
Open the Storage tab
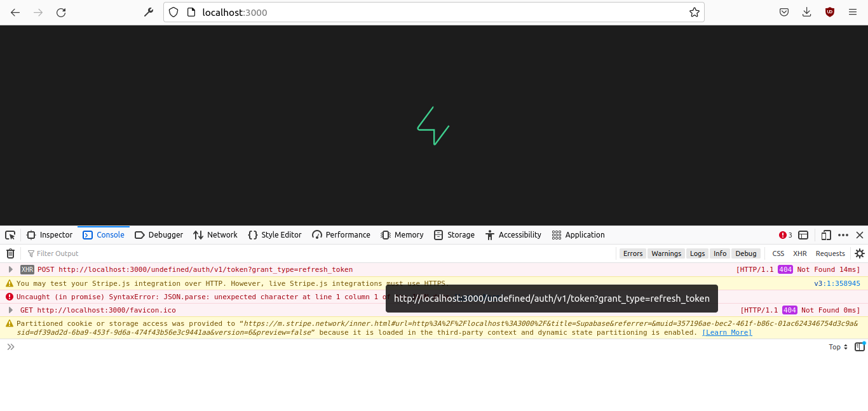click(454, 235)
